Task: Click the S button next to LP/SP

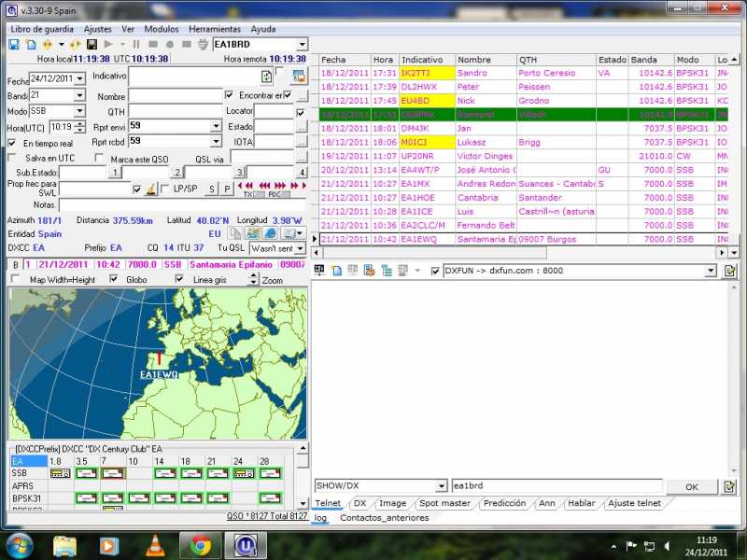Action: [210, 189]
